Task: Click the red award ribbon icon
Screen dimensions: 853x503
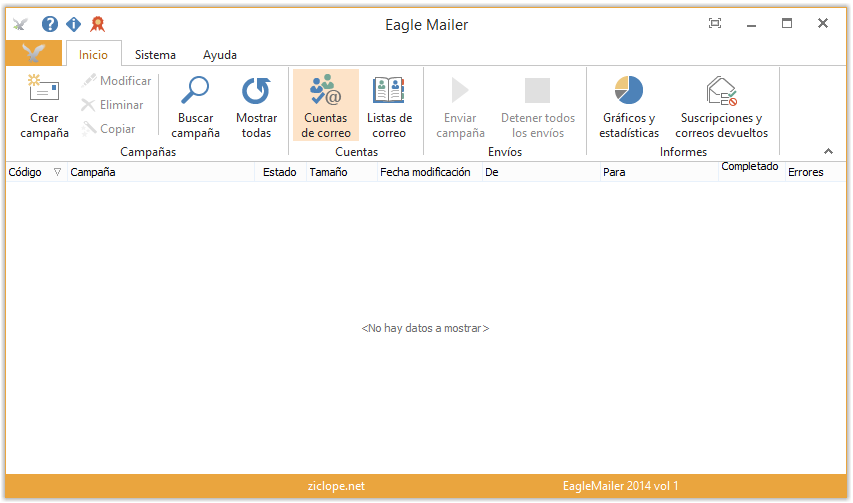Action: (x=97, y=24)
